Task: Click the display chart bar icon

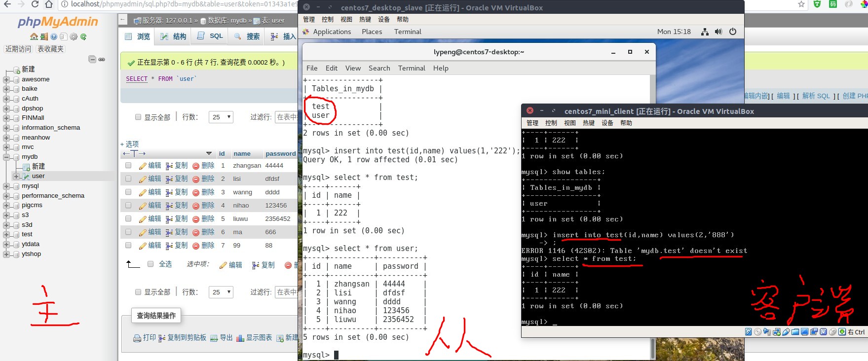Action: [x=240, y=338]
